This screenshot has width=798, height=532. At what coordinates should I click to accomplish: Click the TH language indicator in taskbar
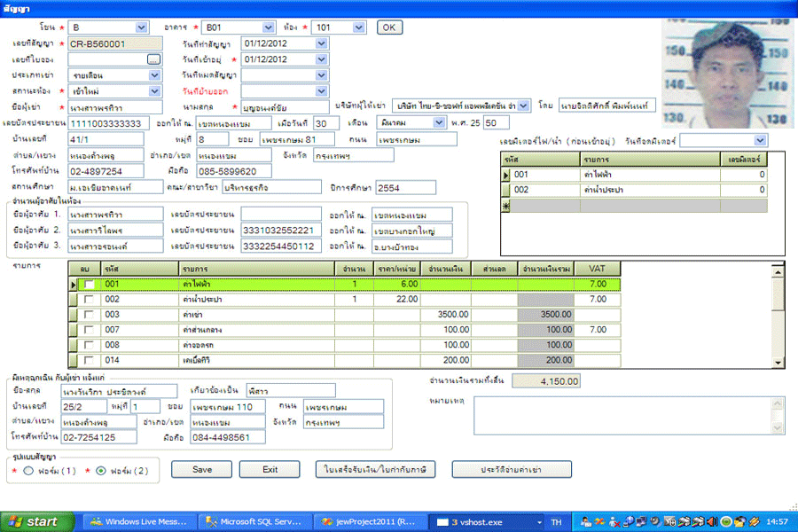point(556,522)
